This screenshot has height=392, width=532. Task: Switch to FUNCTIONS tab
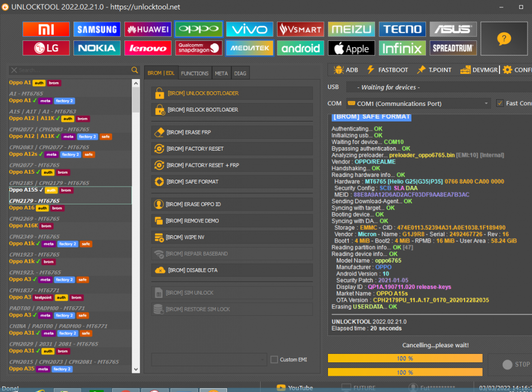195,73
